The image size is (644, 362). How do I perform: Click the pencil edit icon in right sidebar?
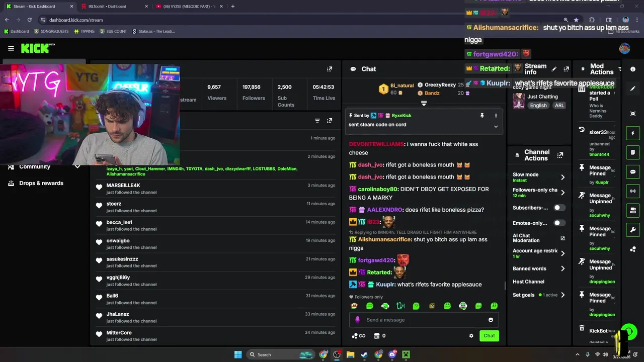coord(633,88)
